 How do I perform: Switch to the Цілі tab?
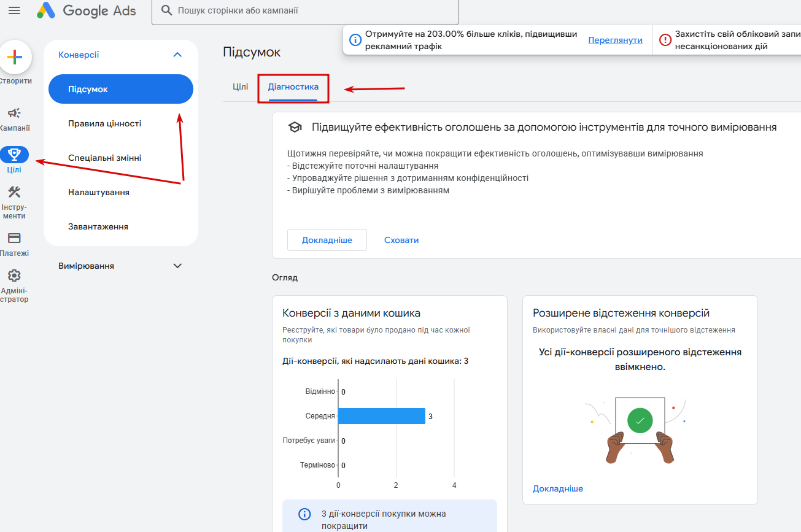tap(241, 87)
